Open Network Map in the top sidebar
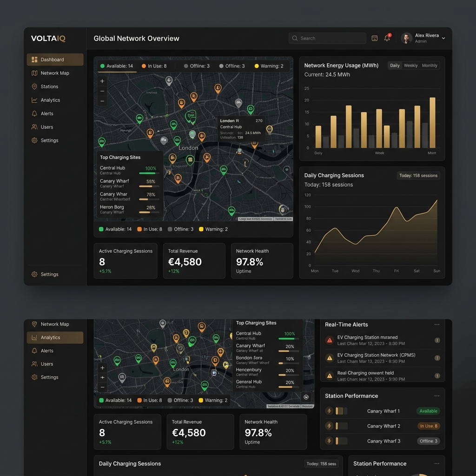Viewport: 476px width, 476px height. [55, 73]
